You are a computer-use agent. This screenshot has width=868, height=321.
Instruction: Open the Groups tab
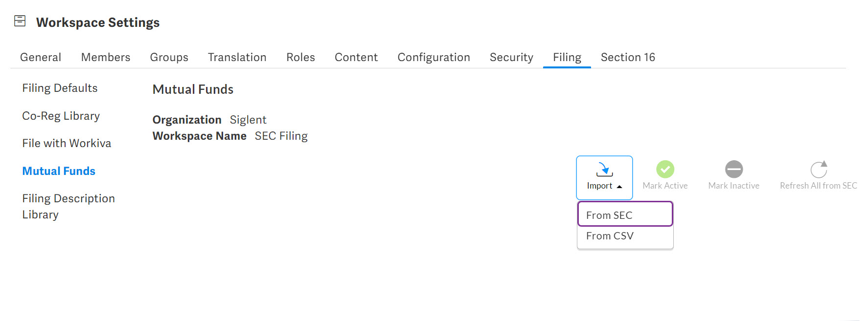(169, 57)
